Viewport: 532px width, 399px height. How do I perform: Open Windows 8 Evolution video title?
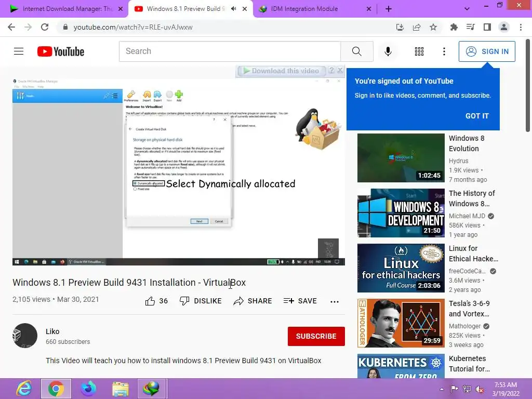(467, 143)
